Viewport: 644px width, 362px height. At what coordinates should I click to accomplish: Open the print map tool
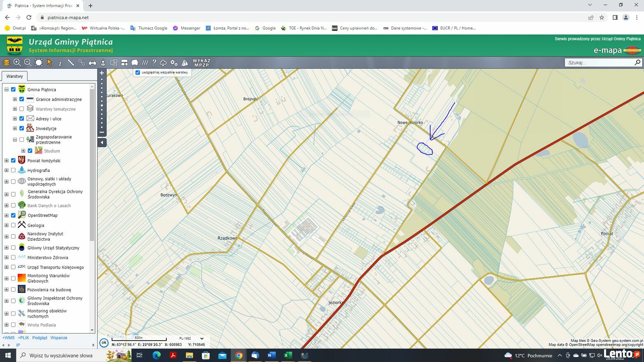pos(92,63)
